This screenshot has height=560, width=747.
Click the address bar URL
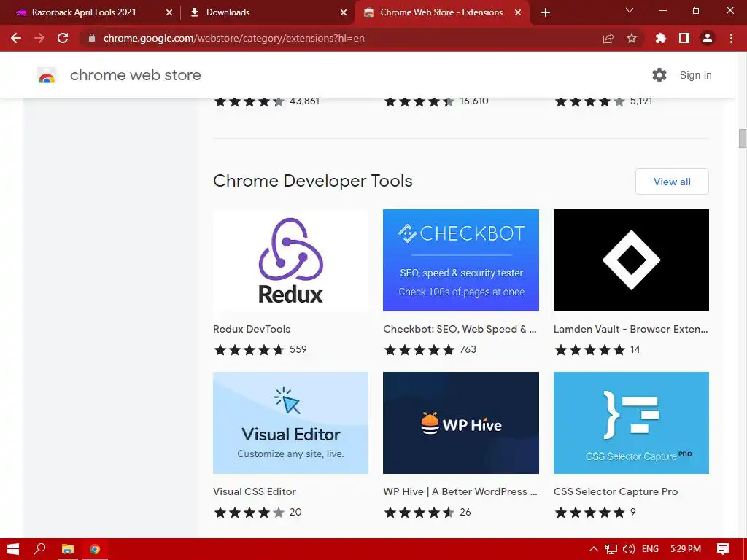click(233, 38)
